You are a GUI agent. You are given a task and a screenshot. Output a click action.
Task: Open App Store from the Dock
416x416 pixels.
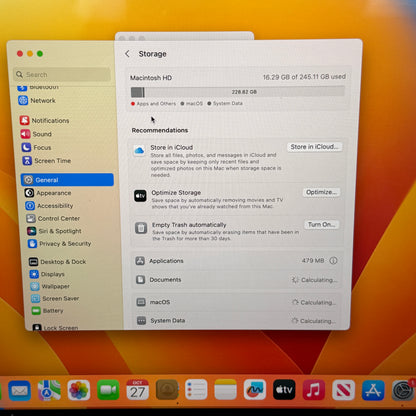(x=373, y=390)
